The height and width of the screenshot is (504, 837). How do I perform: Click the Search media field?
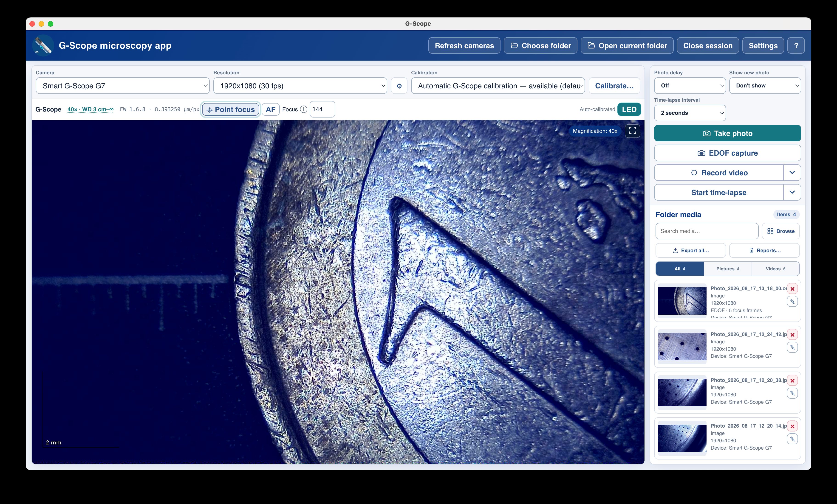click(707, 231)
